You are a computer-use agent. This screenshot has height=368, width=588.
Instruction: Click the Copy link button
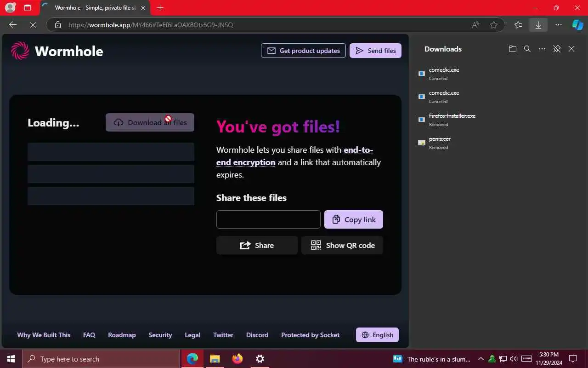tap(354, 219)
